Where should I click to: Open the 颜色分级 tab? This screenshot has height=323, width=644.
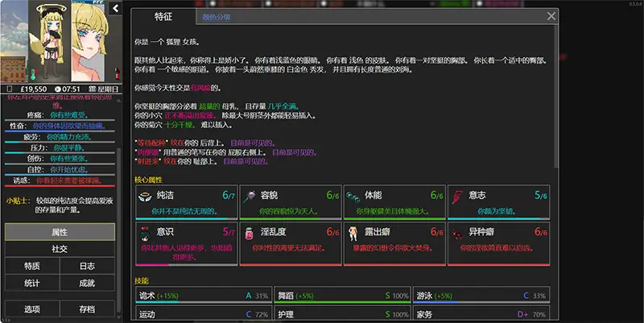coord(217,17)
